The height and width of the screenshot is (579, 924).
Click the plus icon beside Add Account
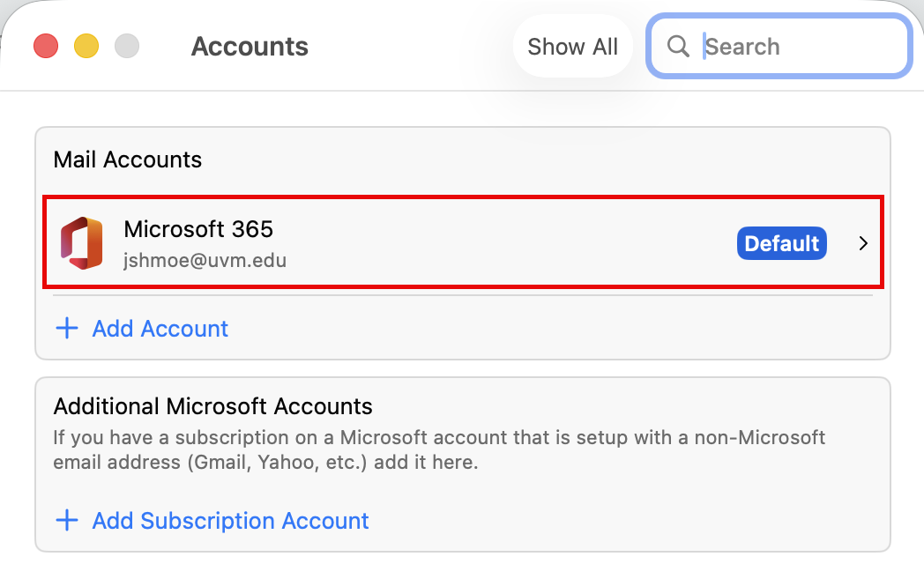pyautogui.click(x=67, y=329)
